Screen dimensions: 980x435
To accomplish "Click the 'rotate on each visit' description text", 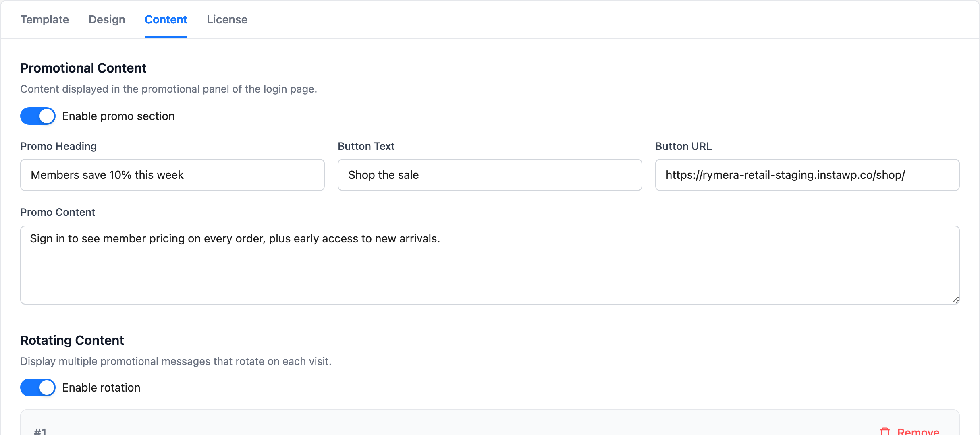I will [176, 361].
